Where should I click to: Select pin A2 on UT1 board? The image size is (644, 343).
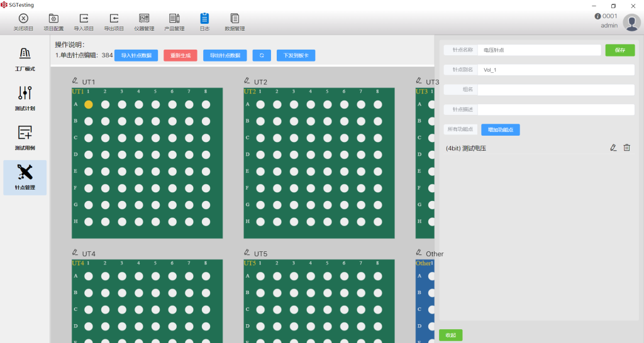tap(105, 105)
